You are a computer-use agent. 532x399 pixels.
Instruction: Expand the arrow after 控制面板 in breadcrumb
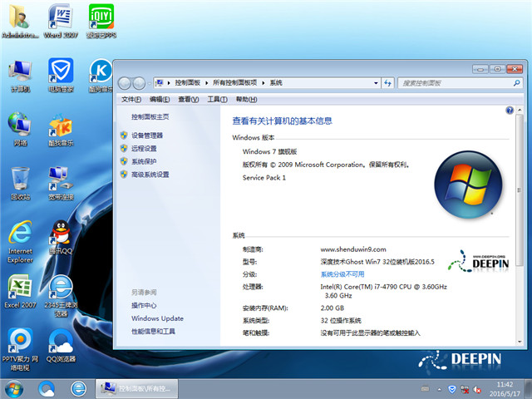click(x=206, y=83)
